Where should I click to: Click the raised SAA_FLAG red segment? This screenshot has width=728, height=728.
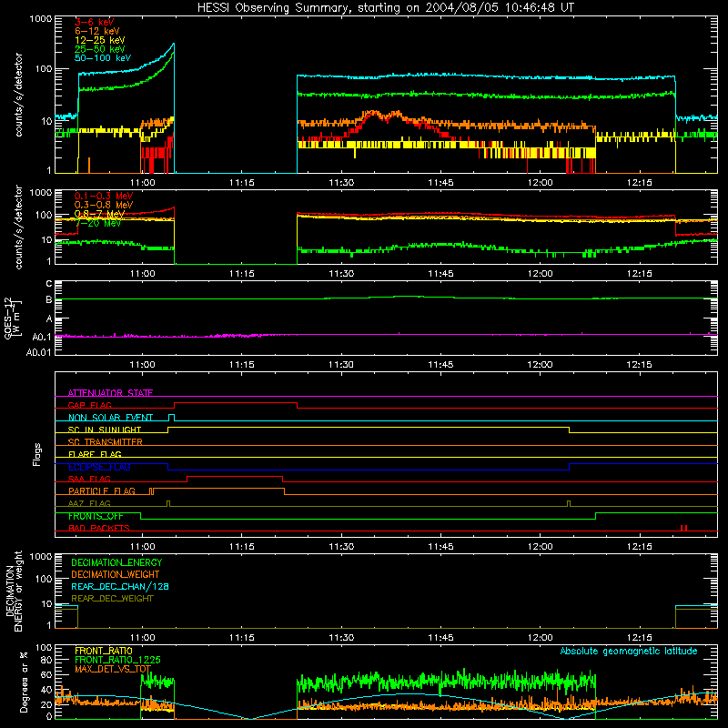coord(235,476)
